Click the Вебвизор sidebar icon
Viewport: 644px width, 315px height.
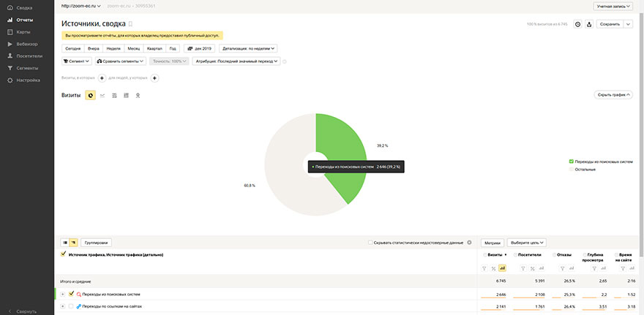10,44
